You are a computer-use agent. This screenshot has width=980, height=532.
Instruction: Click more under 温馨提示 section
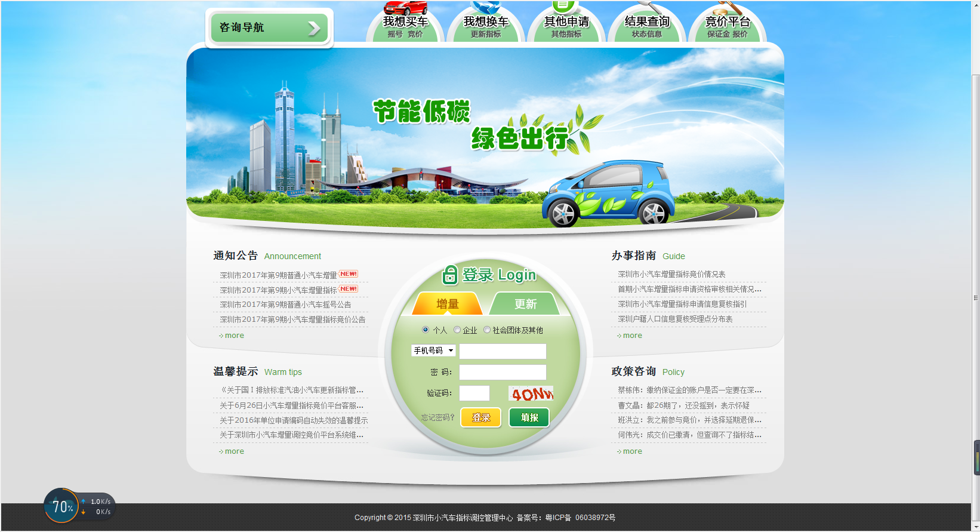click(x=232, y=451)
